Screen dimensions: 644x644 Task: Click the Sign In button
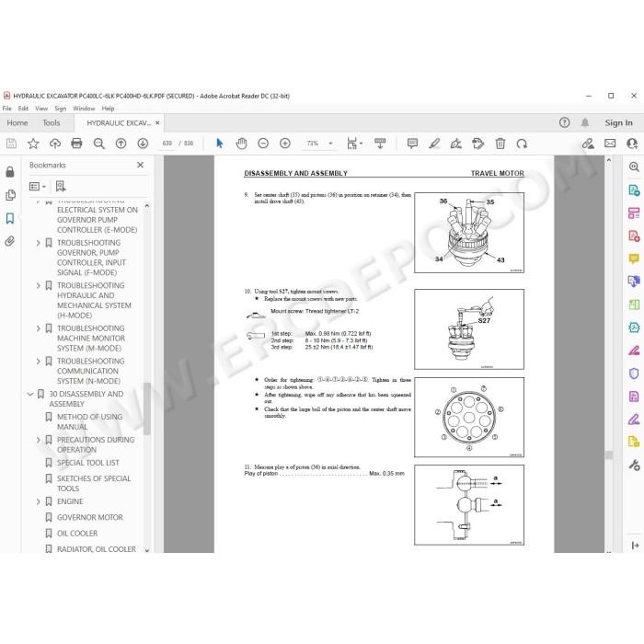click(618, 122)
